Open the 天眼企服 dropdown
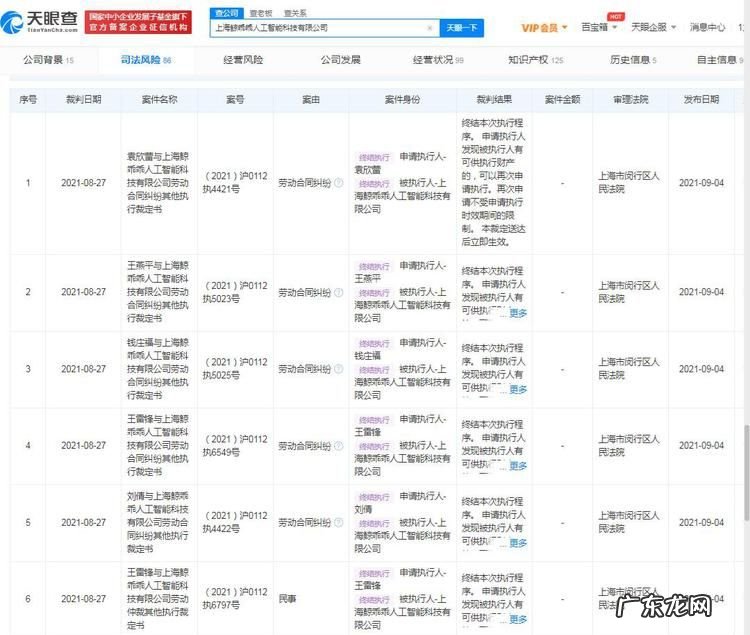The height and width of the screenshot is (635, 750). (653, 27)
